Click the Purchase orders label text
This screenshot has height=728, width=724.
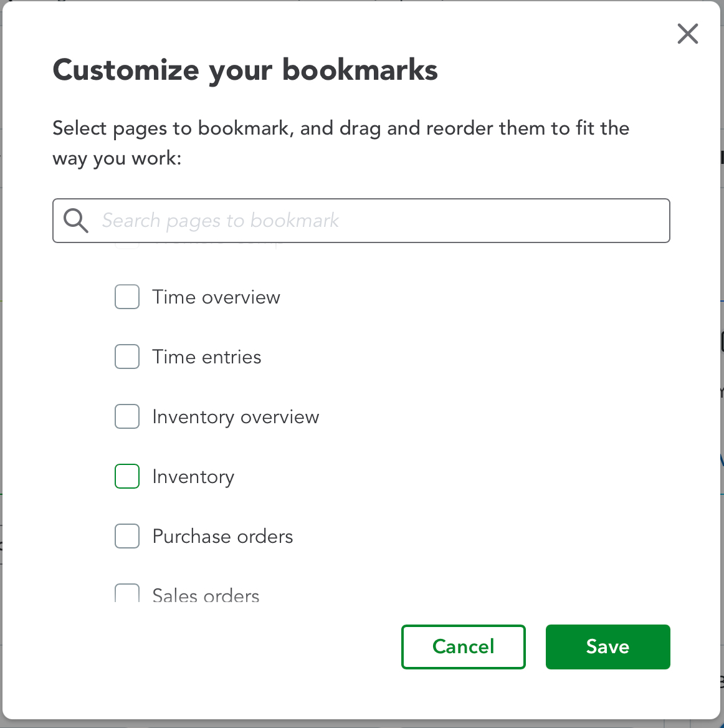[222, 537]
